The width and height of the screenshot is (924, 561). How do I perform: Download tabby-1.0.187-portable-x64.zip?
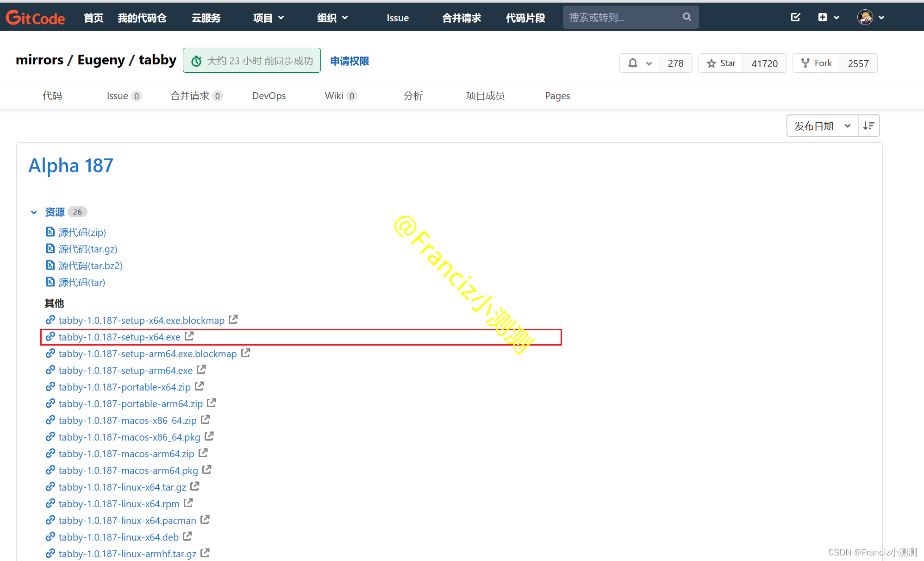(x=125, y=387)
